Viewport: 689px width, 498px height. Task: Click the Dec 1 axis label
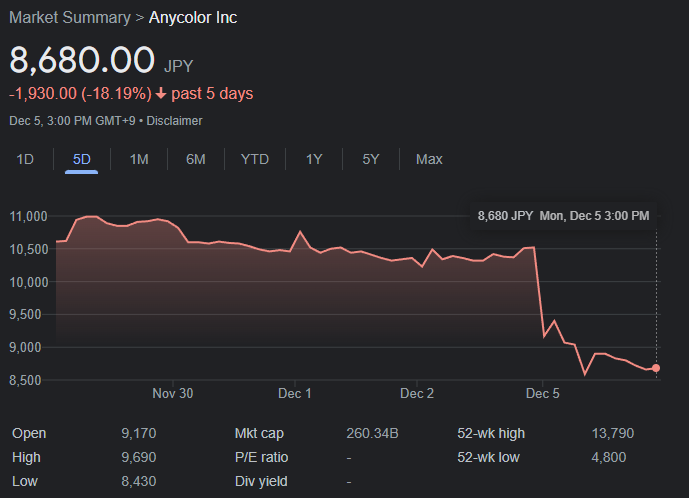[295, 393]
